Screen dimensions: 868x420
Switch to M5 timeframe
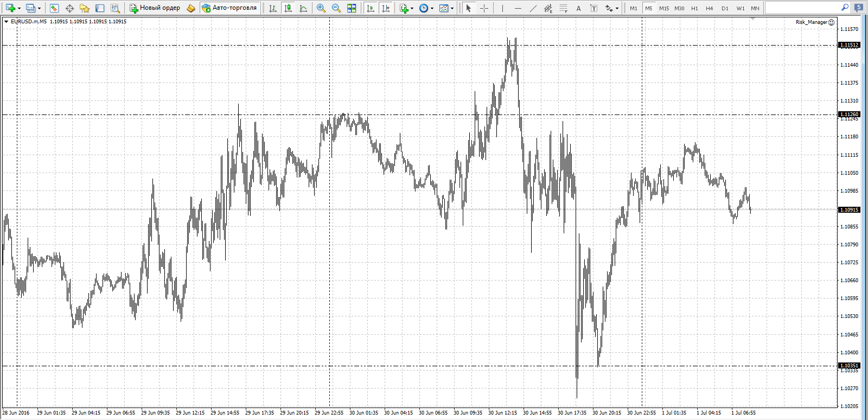pos(649,8)
